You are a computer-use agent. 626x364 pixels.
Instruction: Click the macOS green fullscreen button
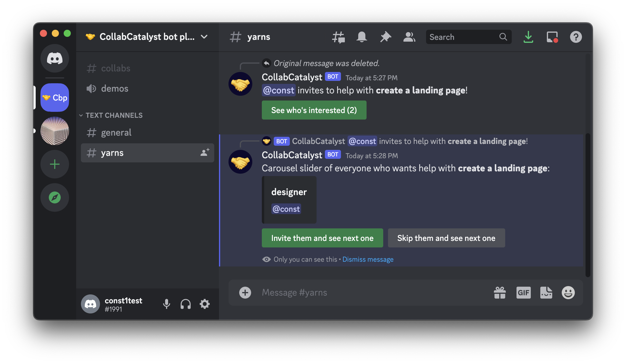pyautogui.click(x=67, y=33)
